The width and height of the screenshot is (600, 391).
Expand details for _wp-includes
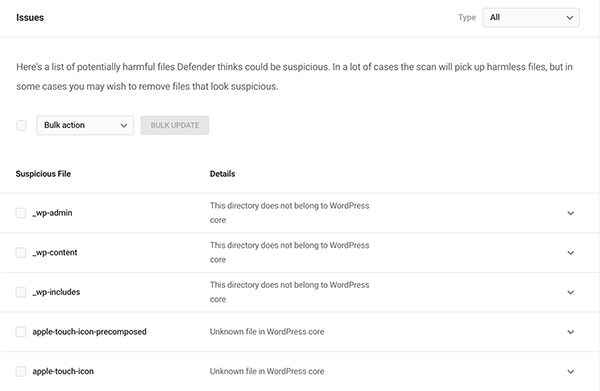coord(571,293)
